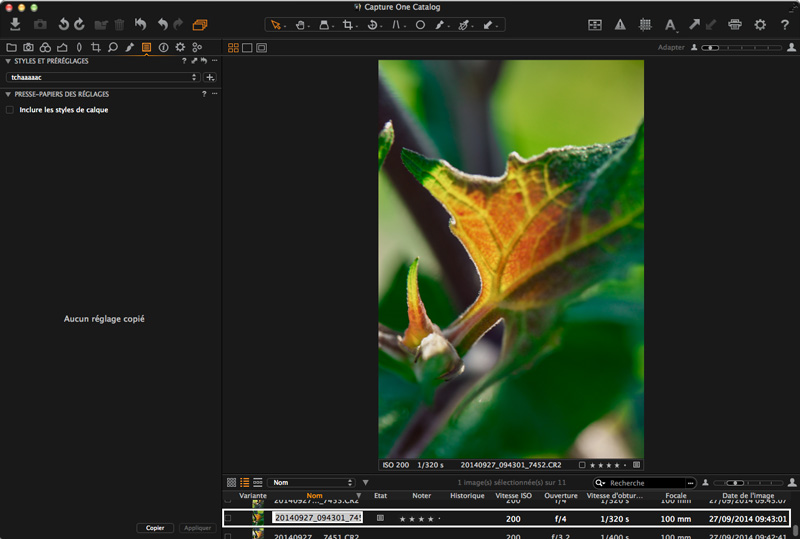800x539 pixels.
Task: Sort by Date de l'image column header
Action: [x=748, y=496]
